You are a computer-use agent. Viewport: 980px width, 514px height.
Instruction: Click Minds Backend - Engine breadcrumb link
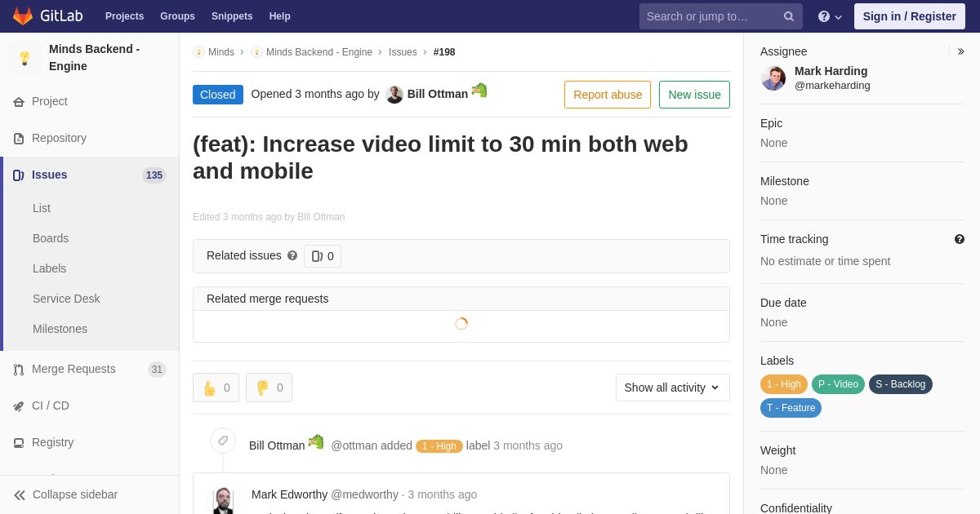click(x=319, y=52)
